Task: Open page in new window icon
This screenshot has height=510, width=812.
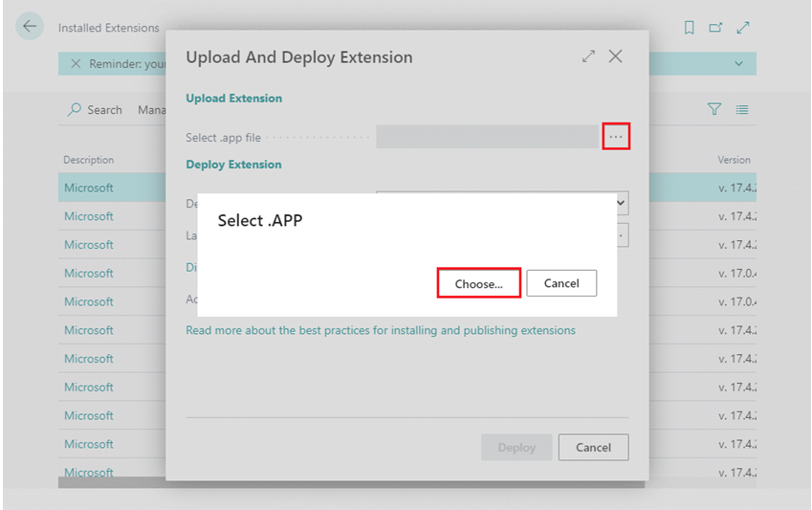Action: (715, 28)
